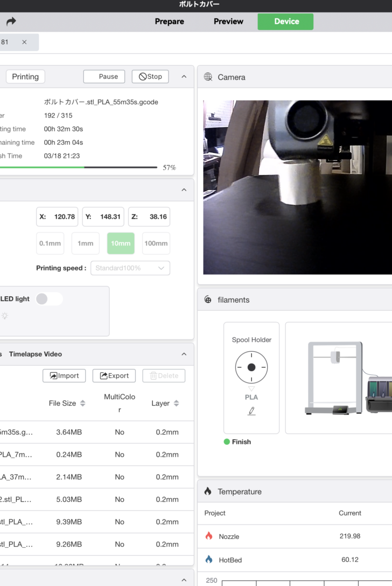Collapse the Timelapse Video file panel

[x=184, y=354]
